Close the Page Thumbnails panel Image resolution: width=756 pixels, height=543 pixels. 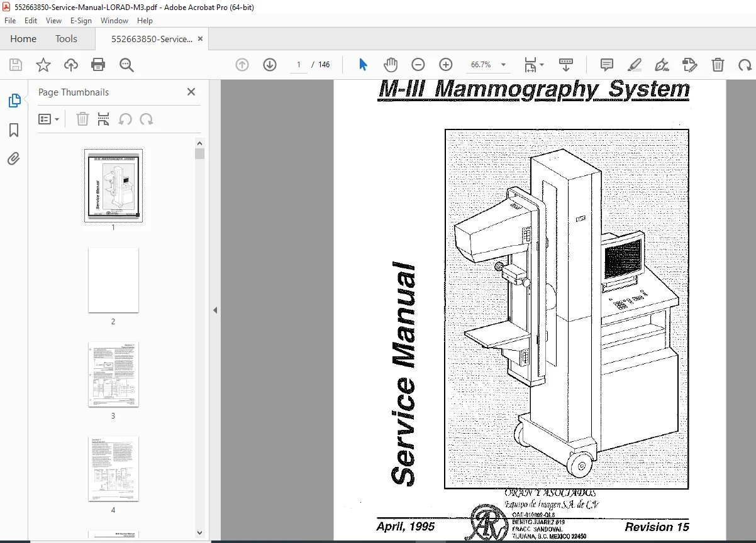(191, 92)
